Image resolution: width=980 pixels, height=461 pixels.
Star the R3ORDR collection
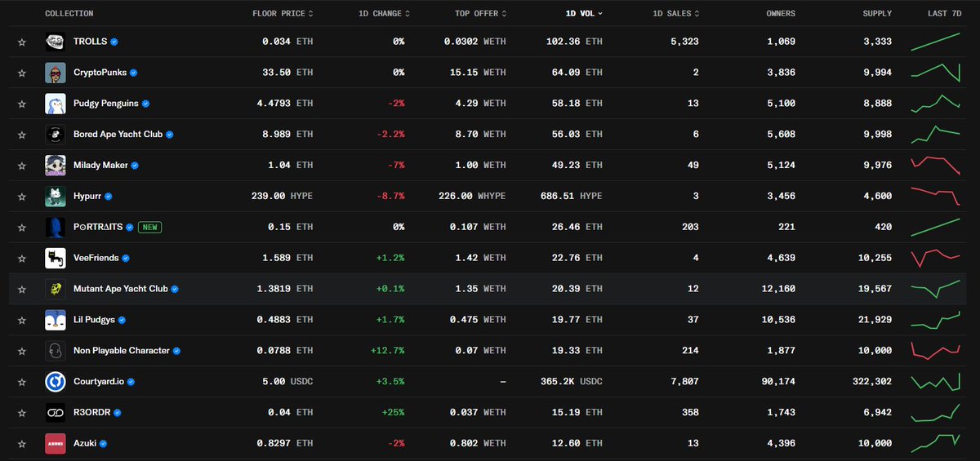(22, 413)
